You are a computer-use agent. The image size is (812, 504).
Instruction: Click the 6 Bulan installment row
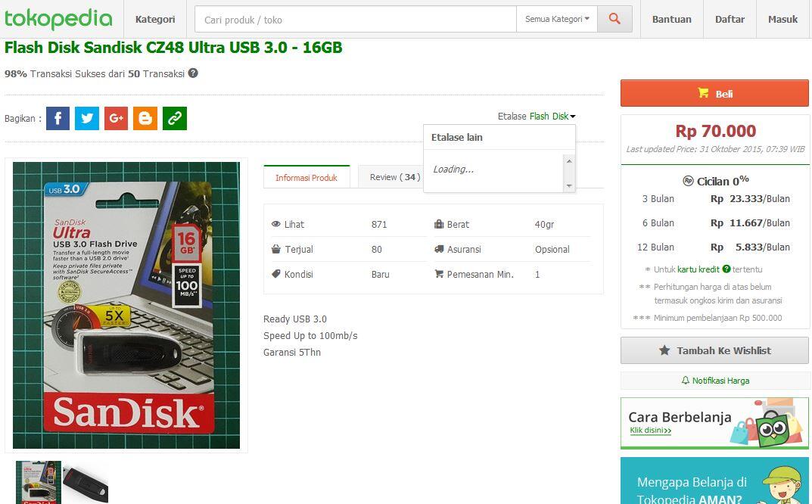[x=716, y=223]
